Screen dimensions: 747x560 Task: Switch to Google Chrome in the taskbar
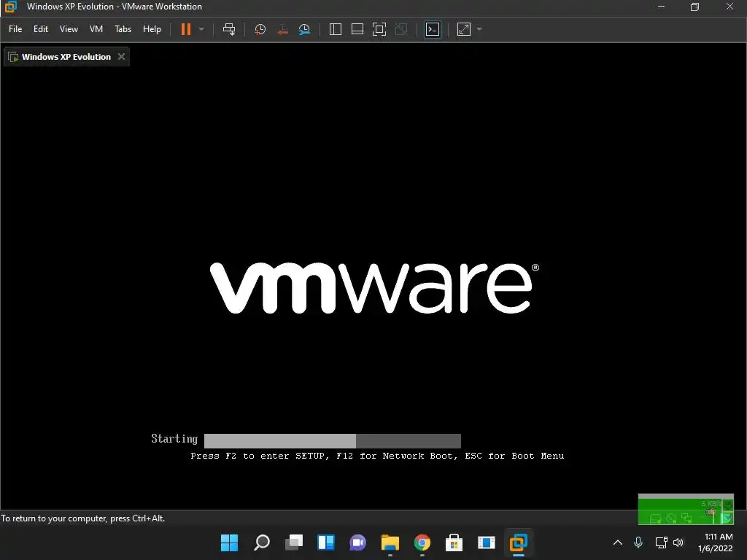coord(422,542)
